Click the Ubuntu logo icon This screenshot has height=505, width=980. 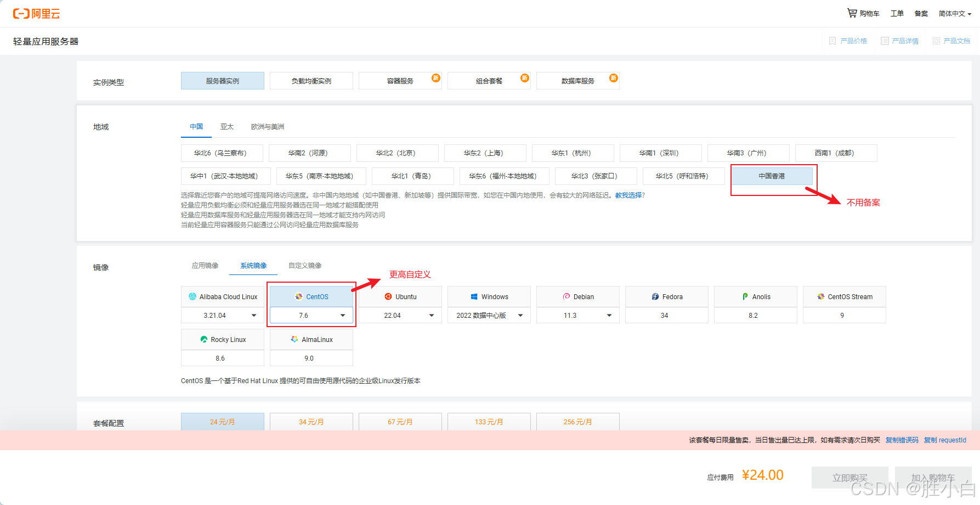tap(388, 296)
